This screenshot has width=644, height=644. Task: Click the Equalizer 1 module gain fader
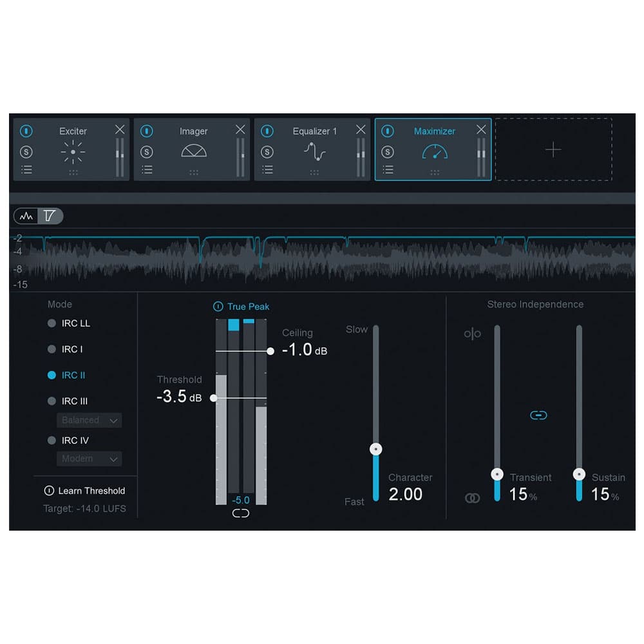pyautogui.click(x=361, y=157)
